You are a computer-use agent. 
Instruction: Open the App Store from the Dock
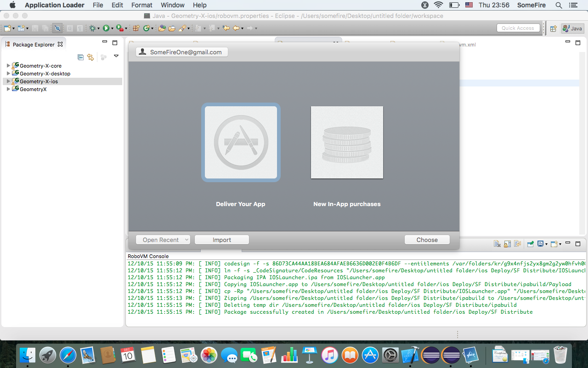[370, 355]
